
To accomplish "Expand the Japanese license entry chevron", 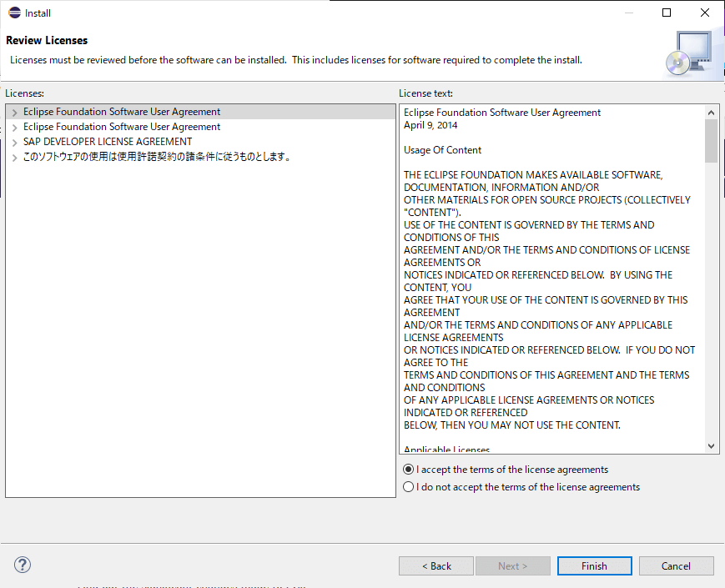I will (x=15, y=157).
